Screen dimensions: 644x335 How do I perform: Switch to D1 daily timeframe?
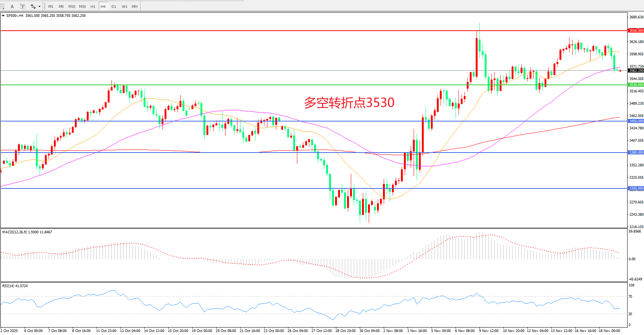(114, 6)
